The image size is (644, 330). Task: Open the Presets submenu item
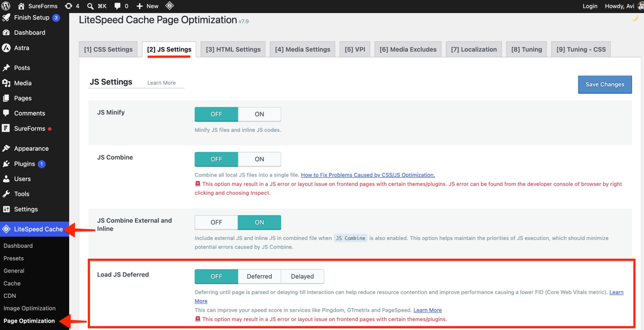point(14,258)
